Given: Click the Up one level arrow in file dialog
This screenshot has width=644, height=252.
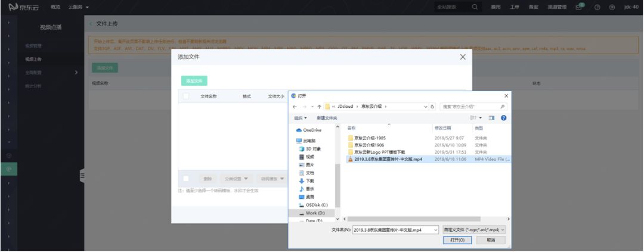Looking at the screenshot, I should pos(319,106).
